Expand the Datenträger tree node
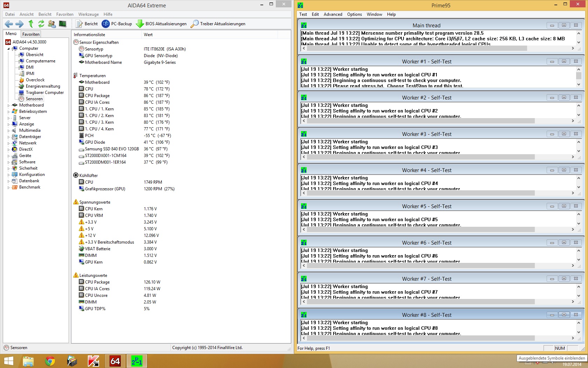The height and width of the screenshot is (368, 588). [x=8, y=137]
